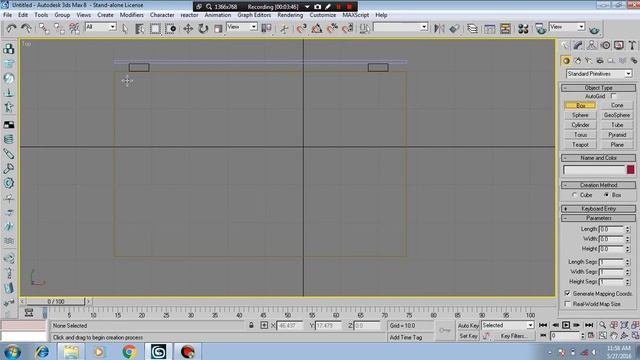Toggle Absolute/Offset transform type-in mode
640x360 pixels.
[x=264, y=325]
